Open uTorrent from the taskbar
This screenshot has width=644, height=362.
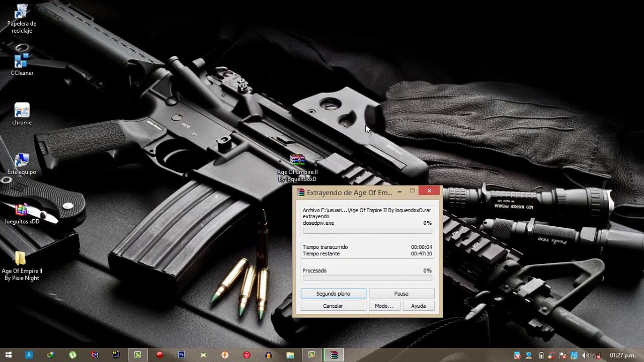tap(72, 355)
